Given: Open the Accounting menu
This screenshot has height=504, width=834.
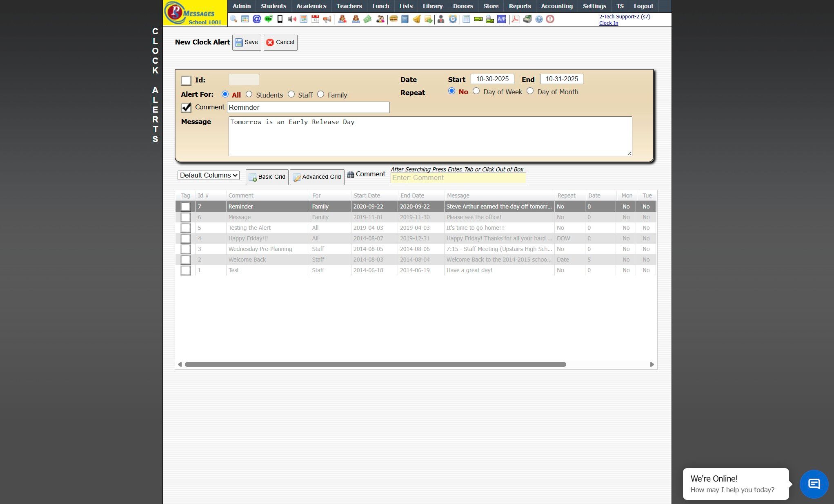Looking at the screenshot, I should click(556, 6).
